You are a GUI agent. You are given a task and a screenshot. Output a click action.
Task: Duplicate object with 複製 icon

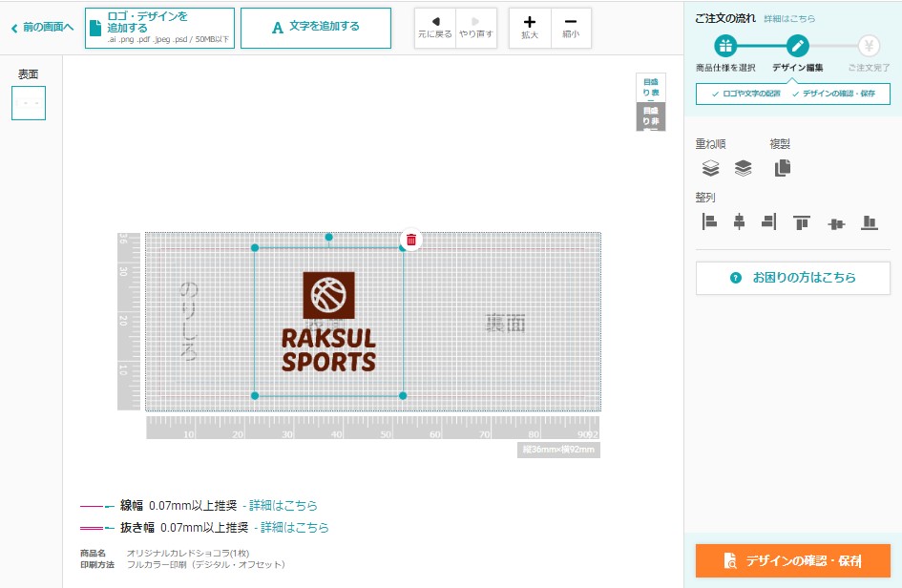[783, 168]
